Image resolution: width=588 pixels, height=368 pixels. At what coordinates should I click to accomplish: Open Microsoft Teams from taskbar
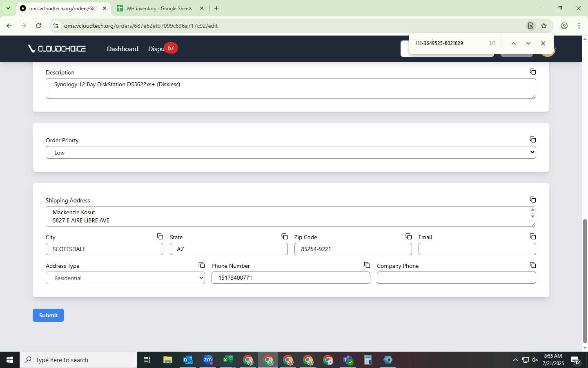coord(348,360)
